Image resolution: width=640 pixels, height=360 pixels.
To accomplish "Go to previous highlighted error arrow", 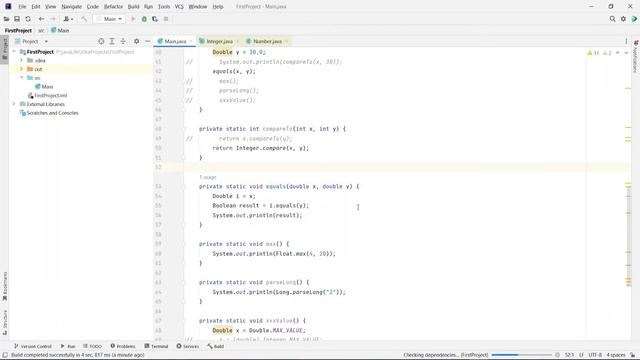I will (618, 53).
